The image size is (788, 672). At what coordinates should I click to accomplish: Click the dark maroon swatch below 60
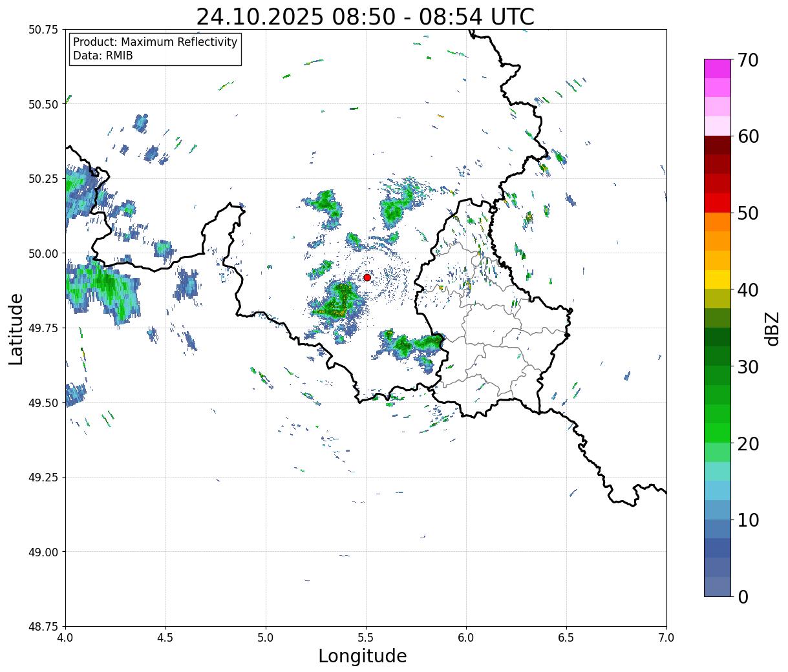pos(718,145)
